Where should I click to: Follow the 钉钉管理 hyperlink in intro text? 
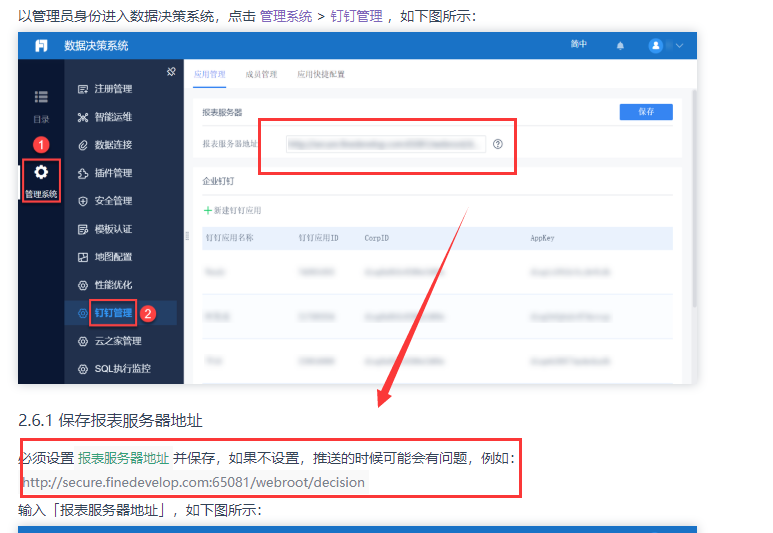[356, 16]
